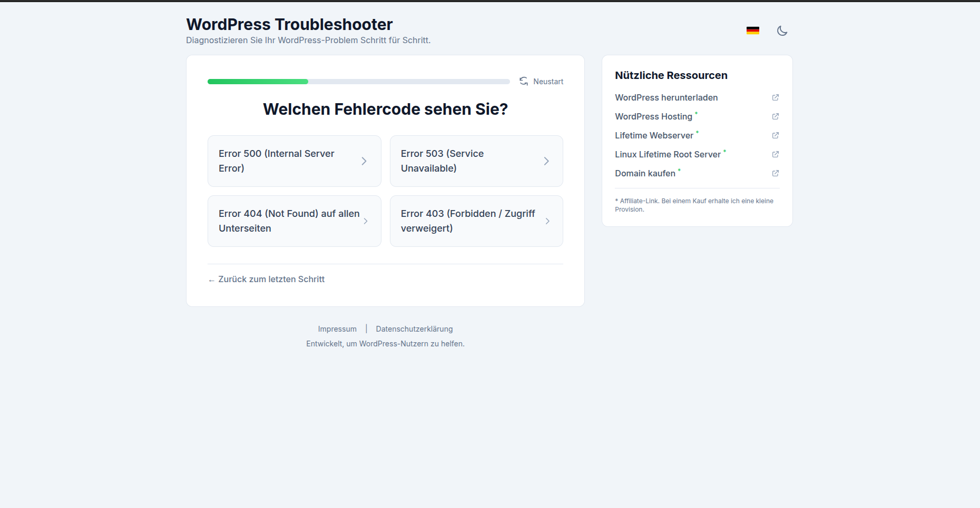Open the Impressum link
The width and height of the screenshot is (980, 508).
[x=337, y=328]
